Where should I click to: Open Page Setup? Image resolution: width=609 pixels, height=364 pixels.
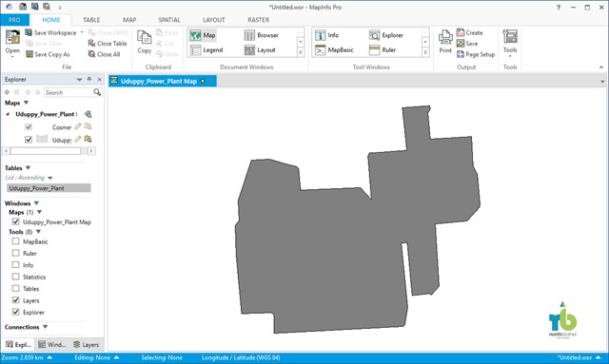(x=476, y=54)
